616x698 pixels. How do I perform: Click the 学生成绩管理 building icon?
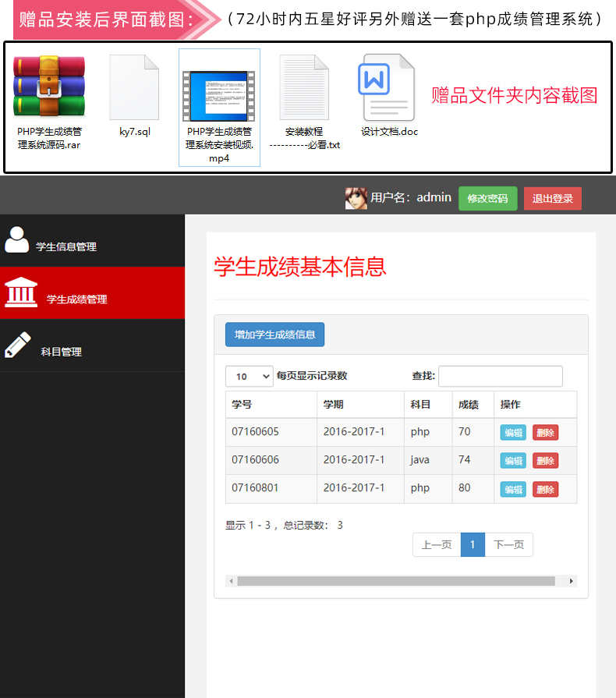coord(21,292)
